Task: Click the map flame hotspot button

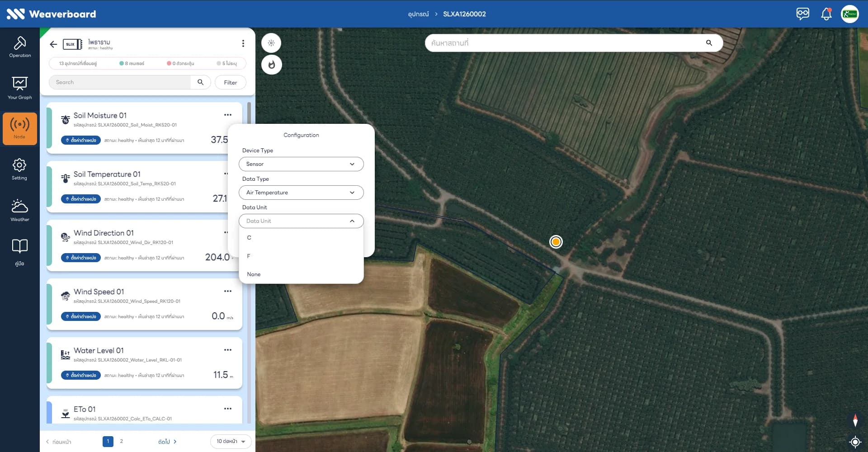Action: pos(271,65)
